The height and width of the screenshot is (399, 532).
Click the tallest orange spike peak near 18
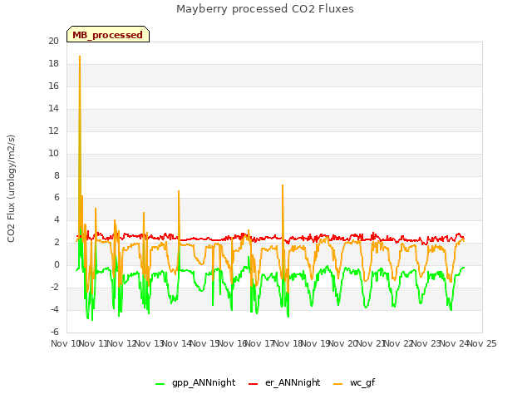80,57
